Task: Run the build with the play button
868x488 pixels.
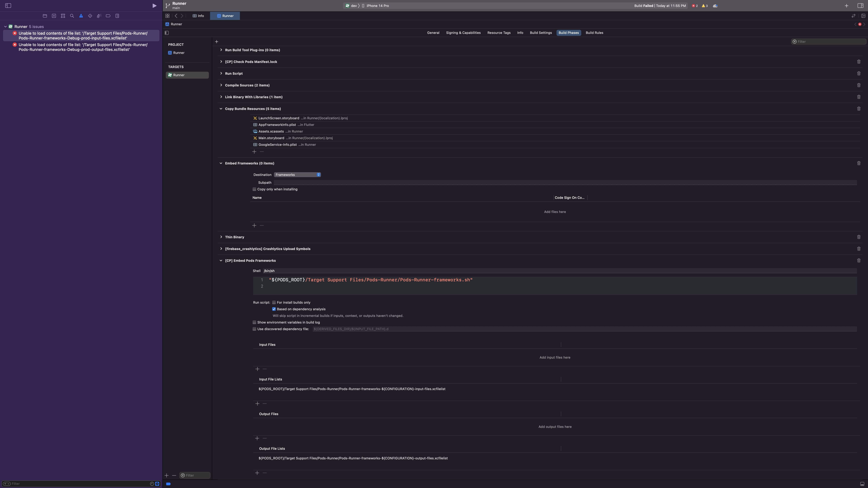Action: click(x=154, y=5)
